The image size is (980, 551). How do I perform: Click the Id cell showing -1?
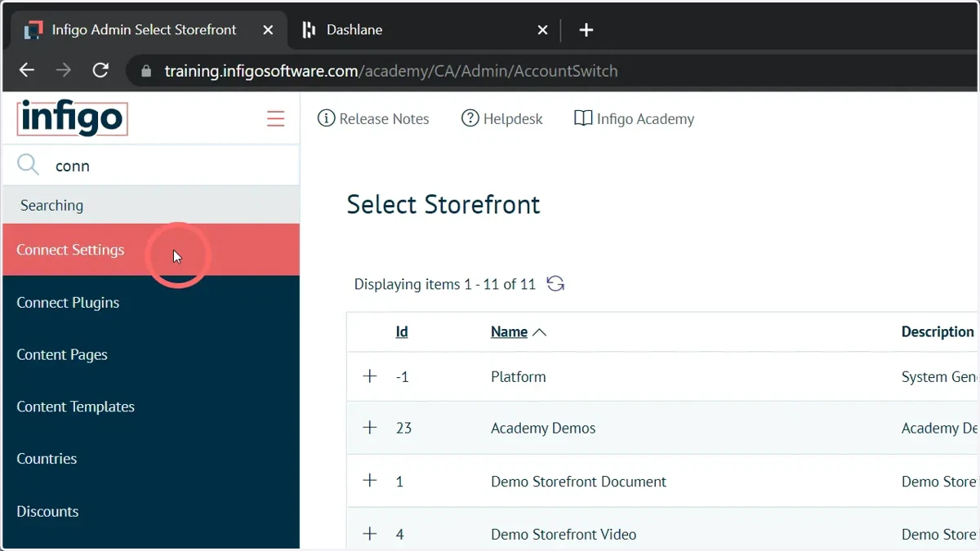click(x=402, y=376)
